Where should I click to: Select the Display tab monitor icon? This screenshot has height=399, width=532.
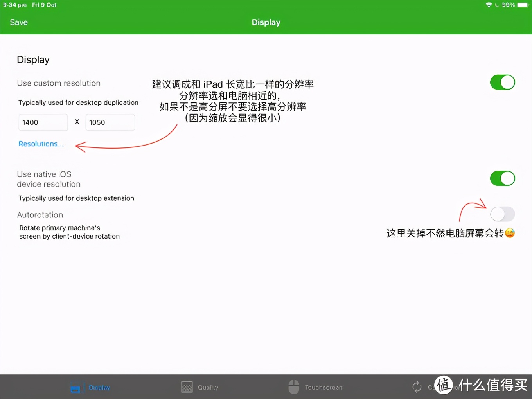point(75,387)
